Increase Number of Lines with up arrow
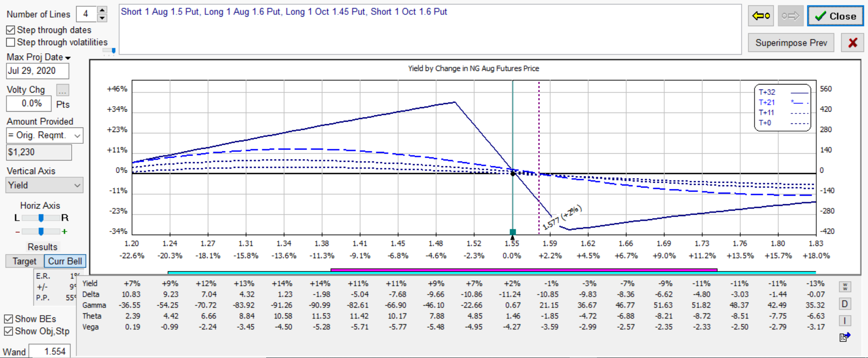Viewport: 868px width, 358px height. click(x=102, y=10)
